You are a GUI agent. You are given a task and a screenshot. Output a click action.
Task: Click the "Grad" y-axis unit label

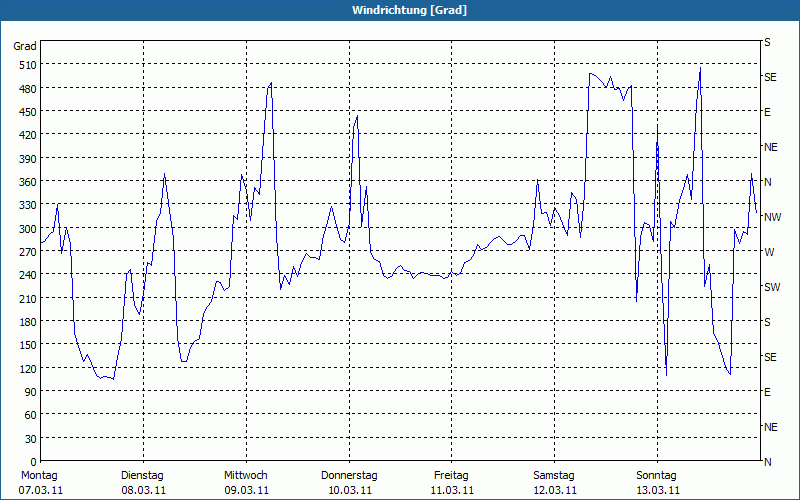(24, 46)
